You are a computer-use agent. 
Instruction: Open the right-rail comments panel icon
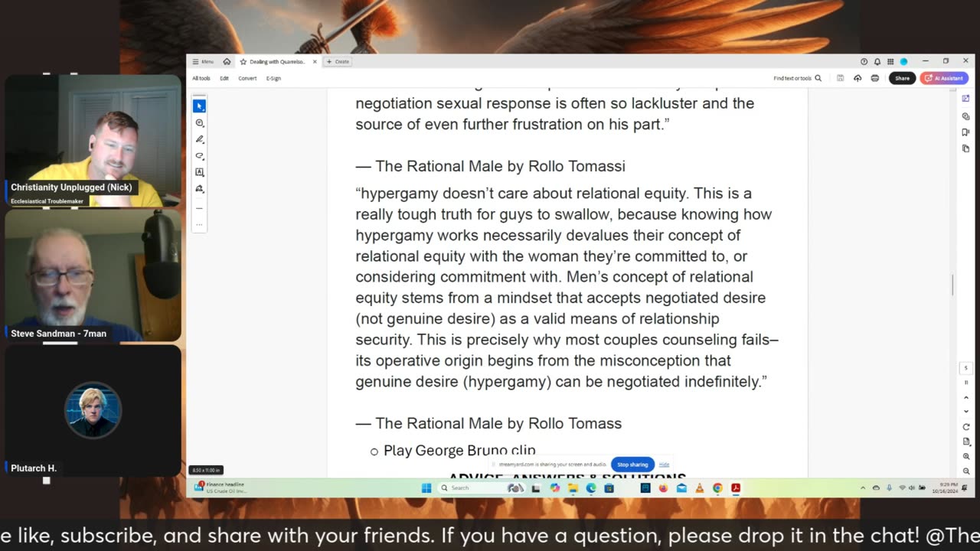point(966,116)
